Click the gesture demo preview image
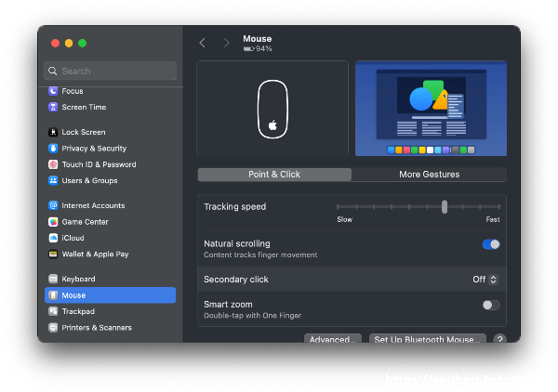The image size is (558, 392). coord(431,109)
